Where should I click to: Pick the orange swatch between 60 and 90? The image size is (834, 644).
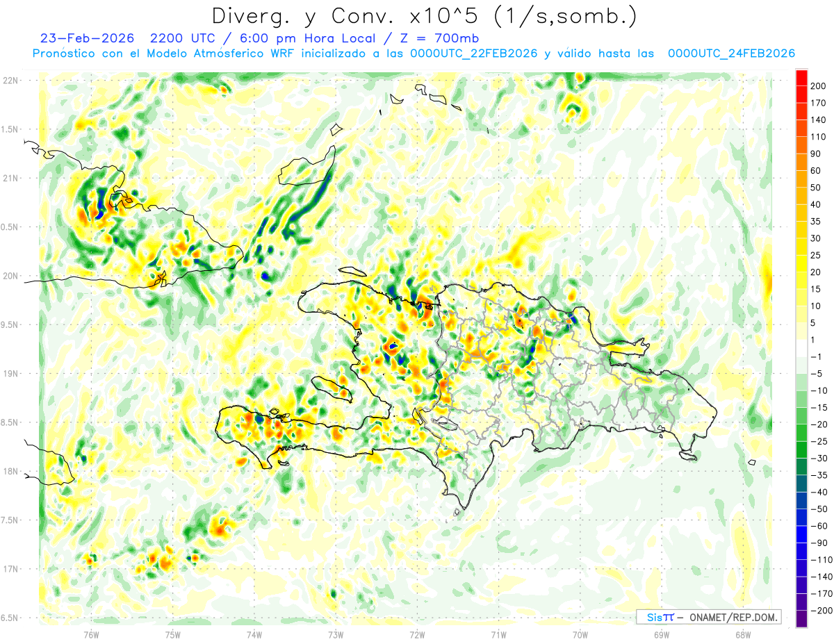pyautogui.click(x=801, y=163)
